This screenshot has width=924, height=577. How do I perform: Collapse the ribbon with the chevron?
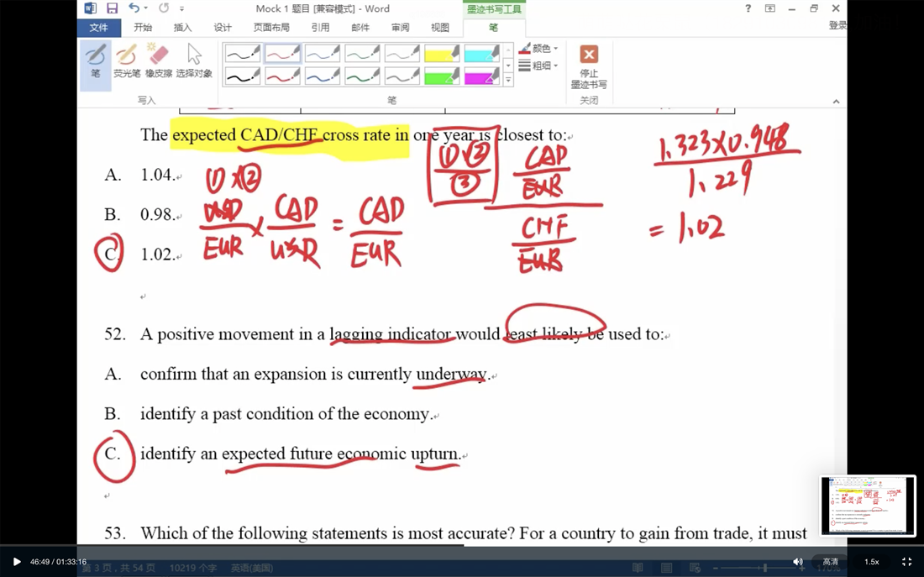pos(836,102)
